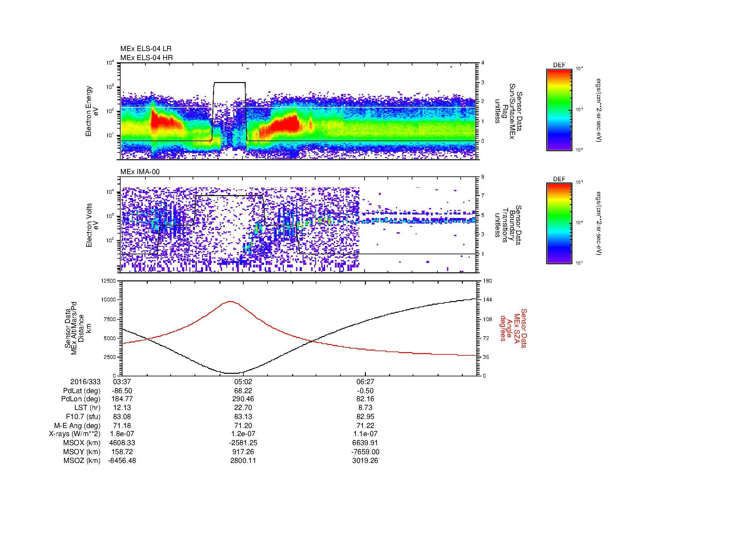This screenshot has height=534, width=756.
Task: Click the minimum of the black altitude curve
Action: [231, 373]
